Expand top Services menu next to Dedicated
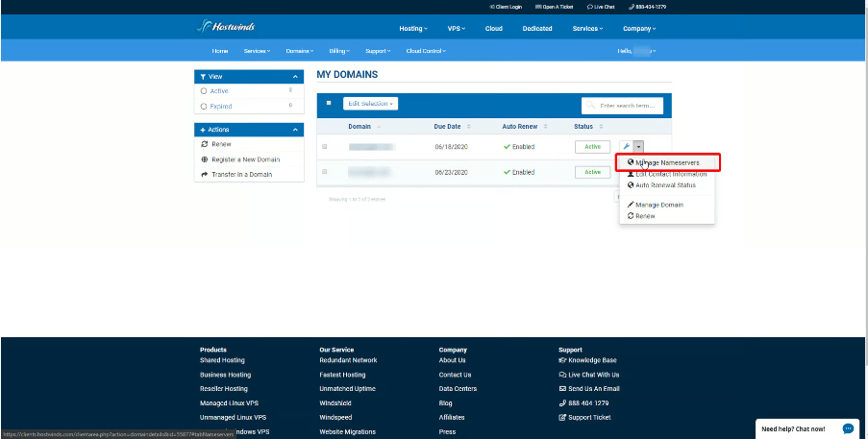Image resolution: width=868 pixels, height=439 pixels. click(x=587, y=28)
